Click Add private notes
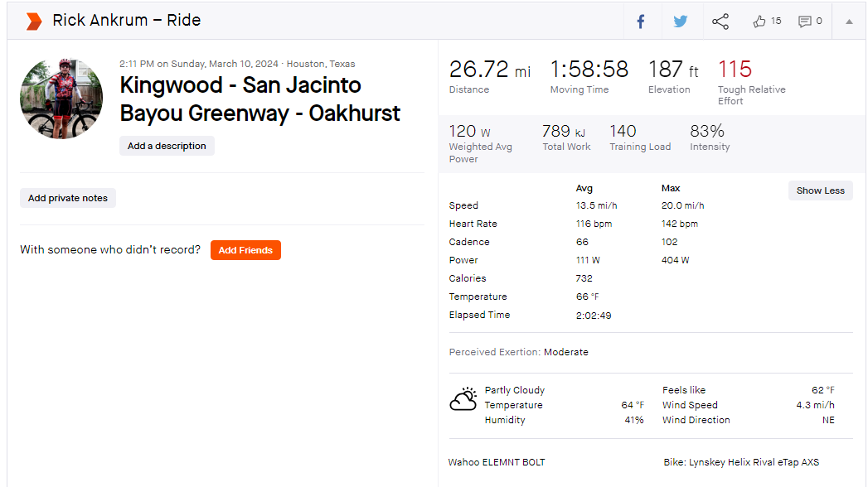This screenshot has height=487, width=868. tap(67, 198)
